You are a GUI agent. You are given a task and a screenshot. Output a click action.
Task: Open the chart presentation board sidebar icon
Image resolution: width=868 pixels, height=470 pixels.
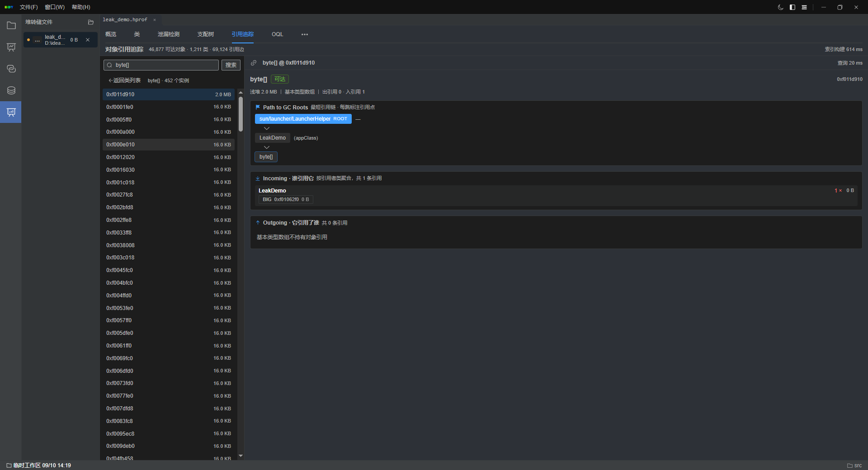[11, 47]
